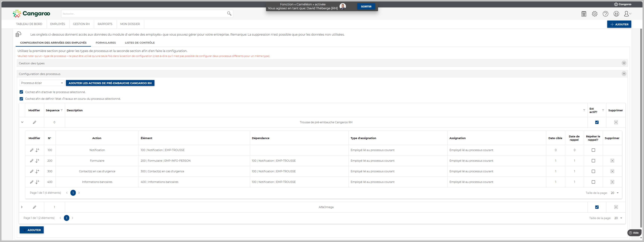The image size is (644, 242).
Task: Check Répéter le rappel for row 300
Action: point(593,171)
